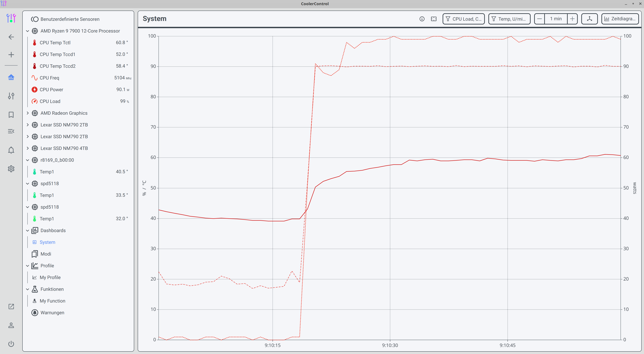Select the home icon in the sidebar

[11, 77]
